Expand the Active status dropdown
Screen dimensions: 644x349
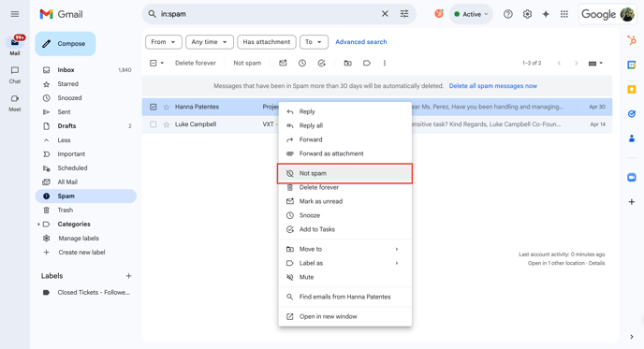(471, 14)
